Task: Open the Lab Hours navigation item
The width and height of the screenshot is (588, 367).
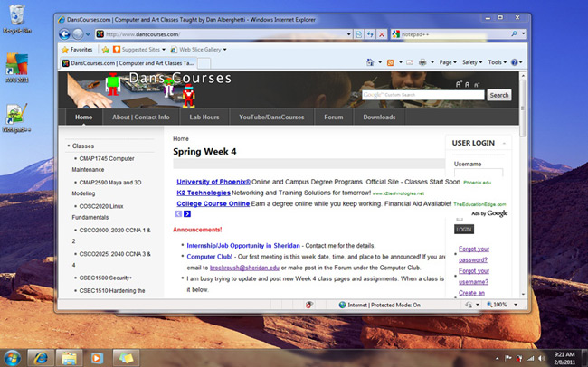Action: click(x=204, y=117)
